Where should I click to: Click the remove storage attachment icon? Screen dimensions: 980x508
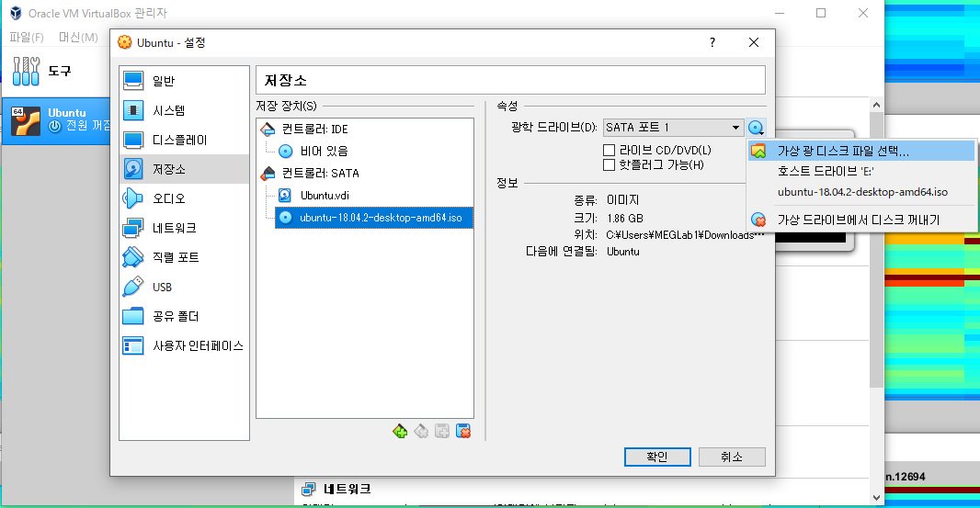(x=463, y=431)
